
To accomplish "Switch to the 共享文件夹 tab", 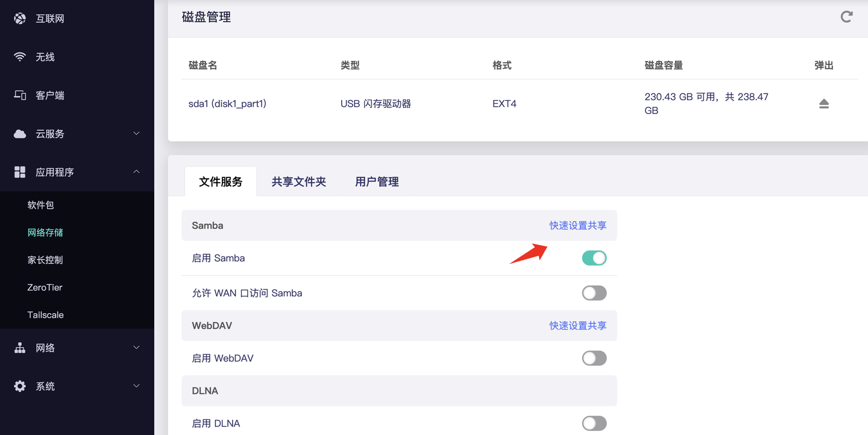I will [299, 182].
